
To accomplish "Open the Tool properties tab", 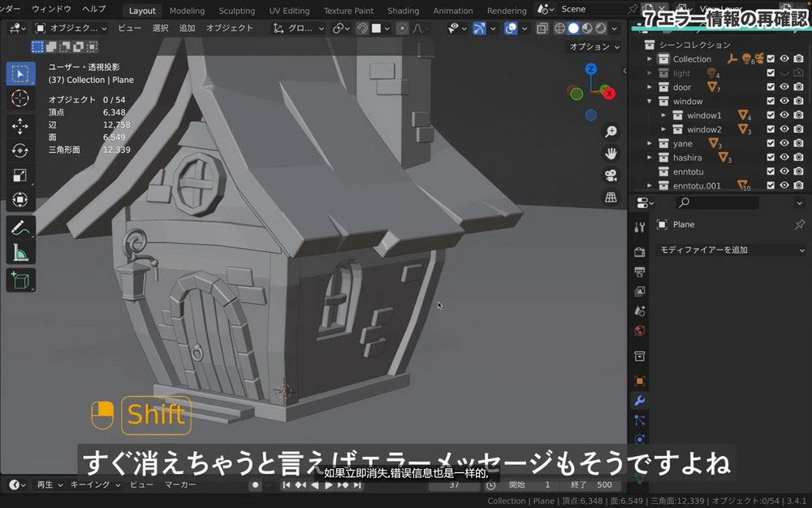I will tap(640, 227).
